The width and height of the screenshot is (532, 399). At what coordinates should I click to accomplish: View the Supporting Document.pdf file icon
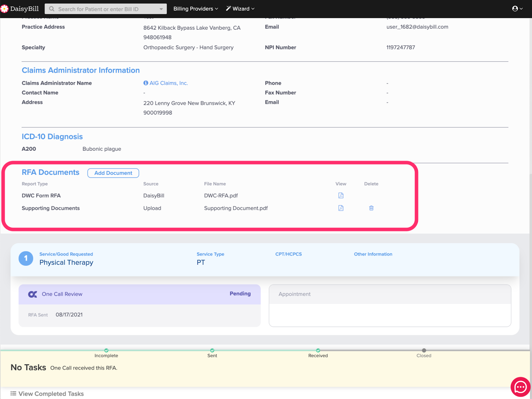click(x=341, y=208)
